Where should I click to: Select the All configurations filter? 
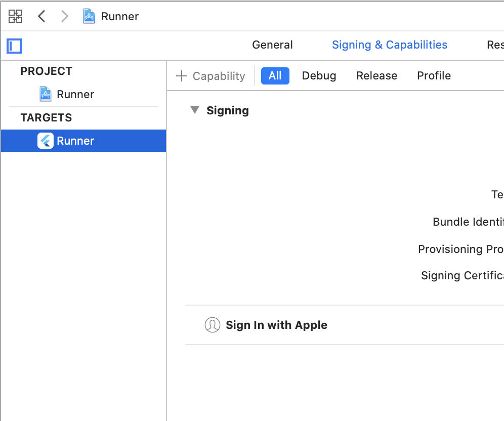pos(275,76)
